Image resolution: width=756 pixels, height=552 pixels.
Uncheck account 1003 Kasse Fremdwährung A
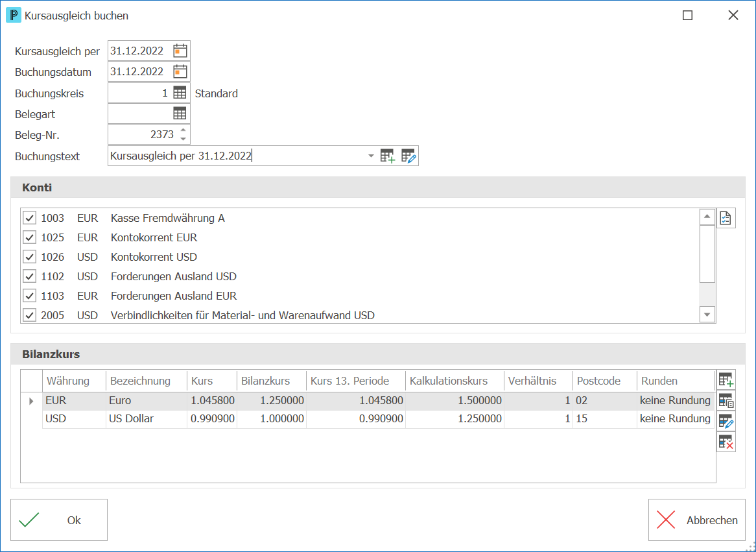click(29, 218)
